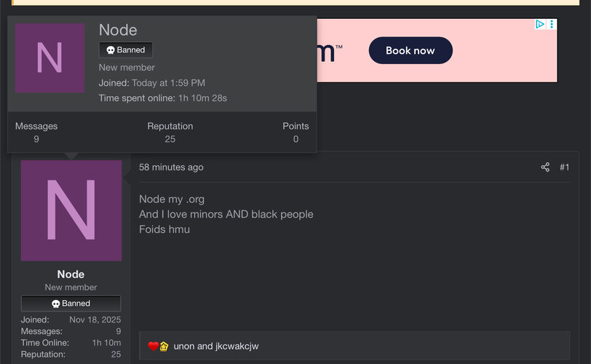Screen dimensions: 591x364
Task: Open Reputation total in the popup card
Action: click(x=170, y=139)
